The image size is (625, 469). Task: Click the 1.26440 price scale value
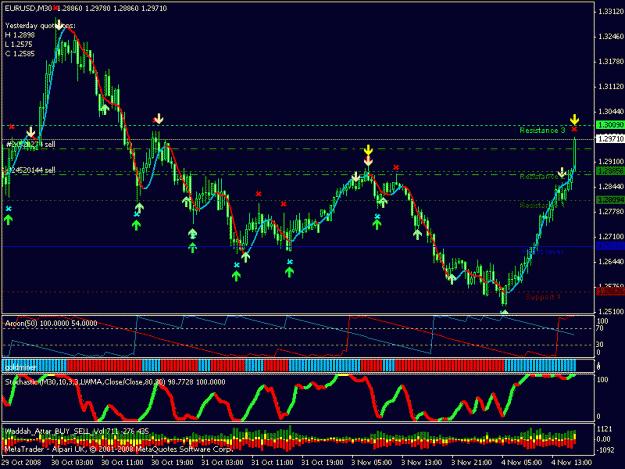pyautogui.click(x=611, y=261)
